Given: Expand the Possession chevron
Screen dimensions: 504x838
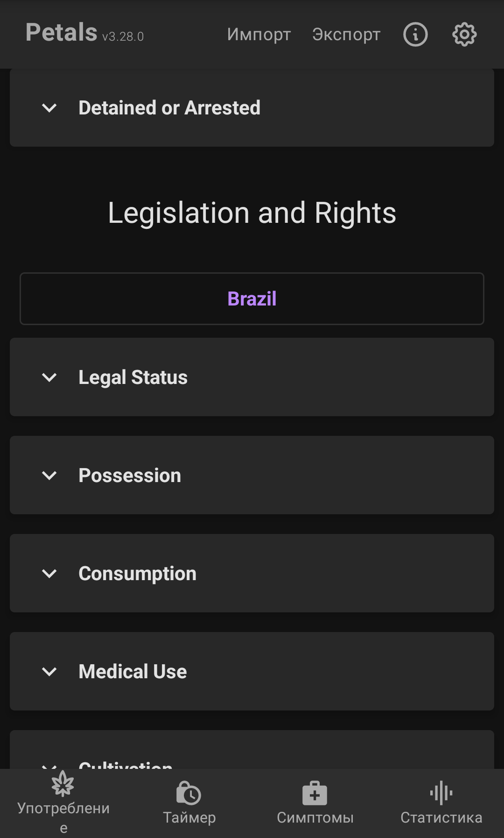Looking at the screenshot, I should tap(49, 476).
